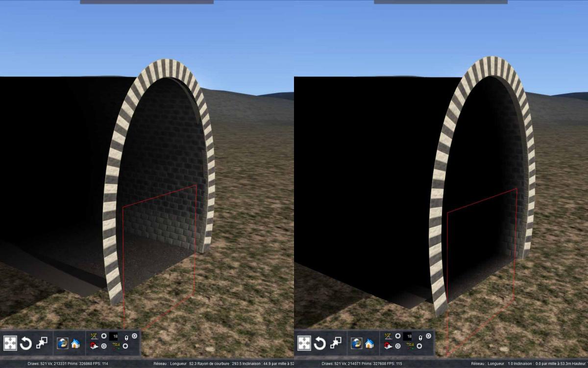588x368 pixels.
Task: Click the red magnet icon in left toolbar
Action: pos(94,346)
